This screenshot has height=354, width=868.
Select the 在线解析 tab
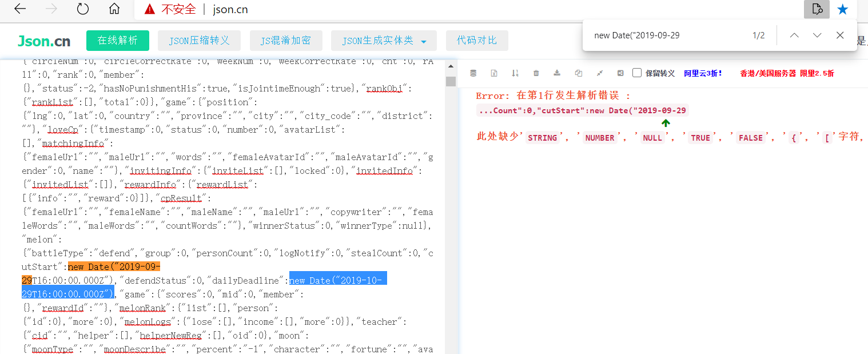(118, 41)
